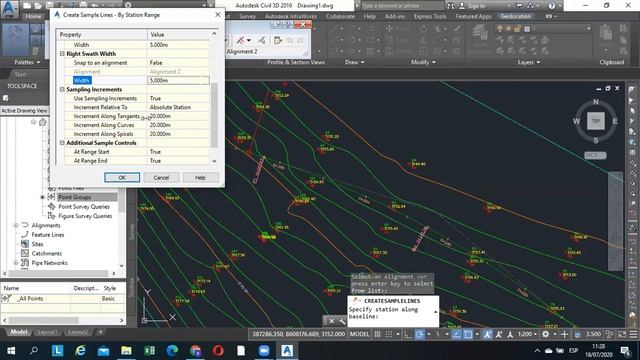Click the Feature Lines icon in tree
Image resolution: width=640 pixels, height=360 pixels.
tap(25, 234)
